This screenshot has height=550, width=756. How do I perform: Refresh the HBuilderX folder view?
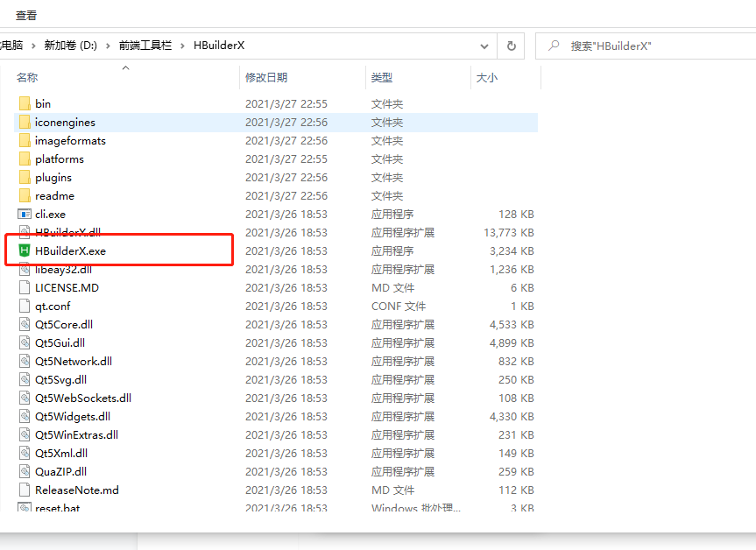511,46
